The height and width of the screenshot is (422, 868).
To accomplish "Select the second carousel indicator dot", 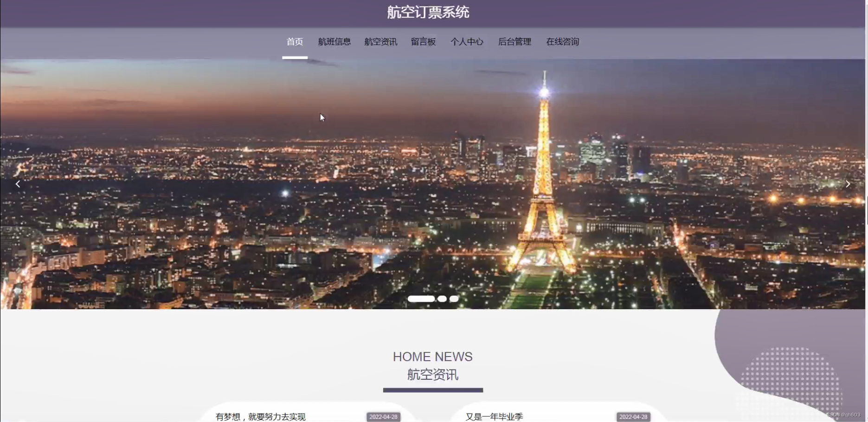I will click(x=442, y=299).
